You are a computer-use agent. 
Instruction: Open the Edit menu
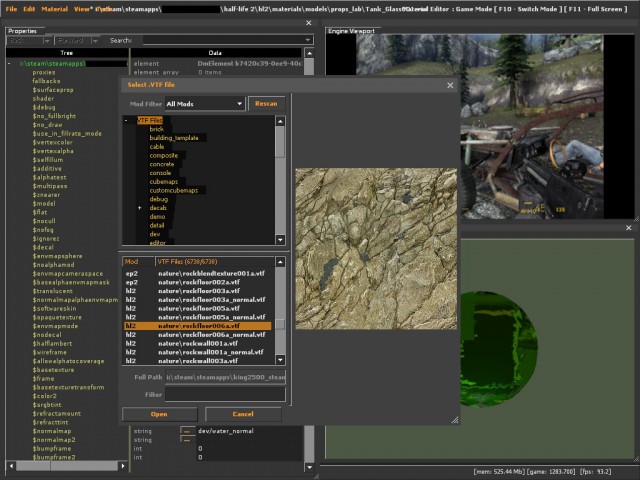point(29,9)
